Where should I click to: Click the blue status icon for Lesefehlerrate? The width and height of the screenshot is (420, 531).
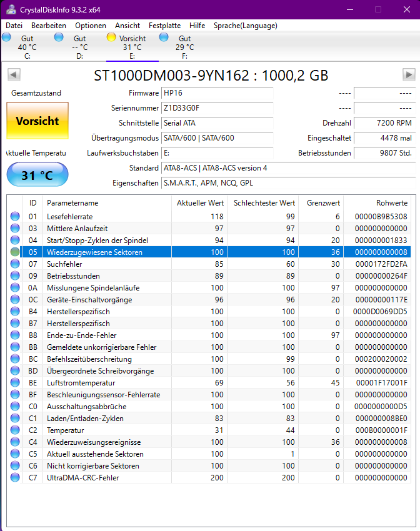pos(15,216)
